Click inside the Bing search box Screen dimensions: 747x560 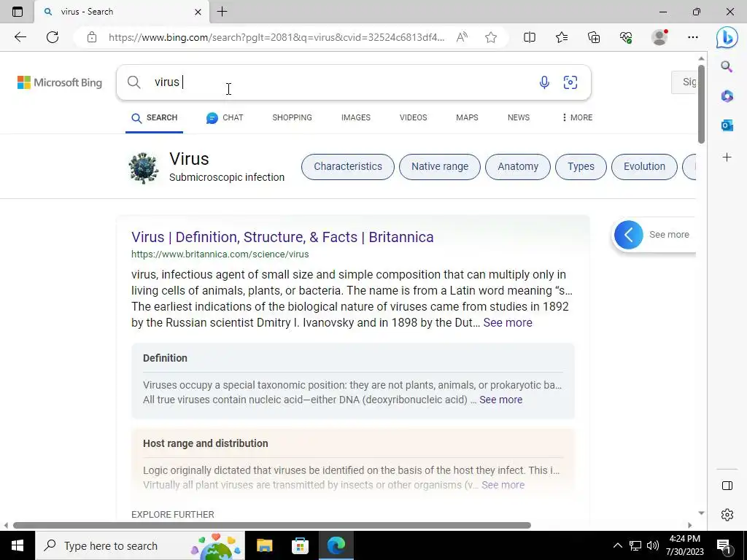tap(354, 82)
